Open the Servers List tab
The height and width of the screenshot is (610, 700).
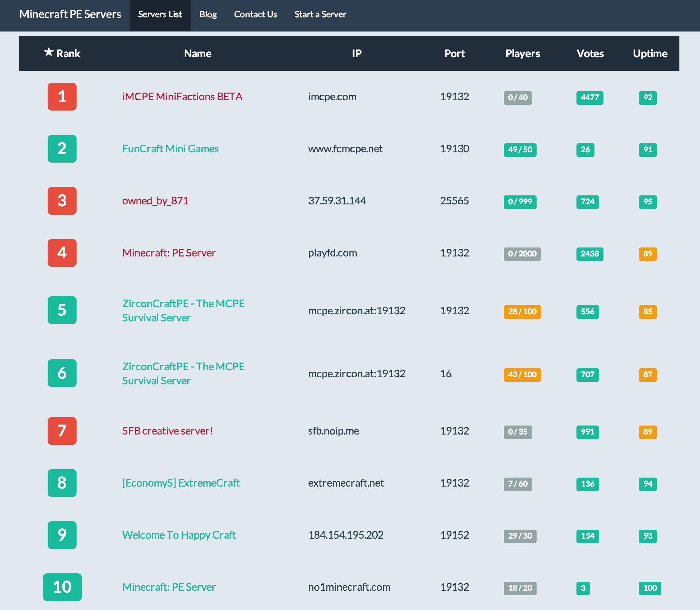[x=160, y=15]
